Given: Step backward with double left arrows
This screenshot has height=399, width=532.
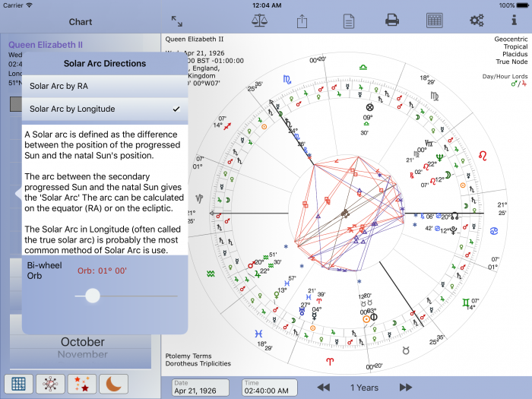Looking at the screenshot, I should pyautogui.click(x=324, y=388).
